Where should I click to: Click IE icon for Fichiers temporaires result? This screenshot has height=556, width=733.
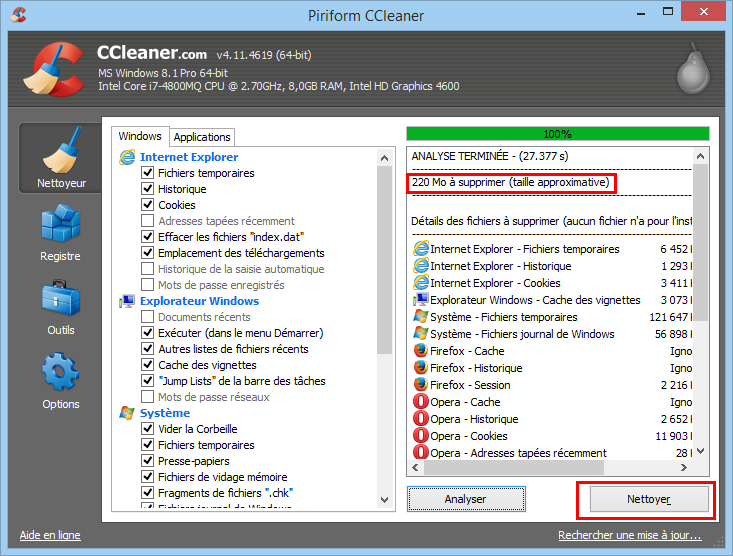(x=421, y=249)
